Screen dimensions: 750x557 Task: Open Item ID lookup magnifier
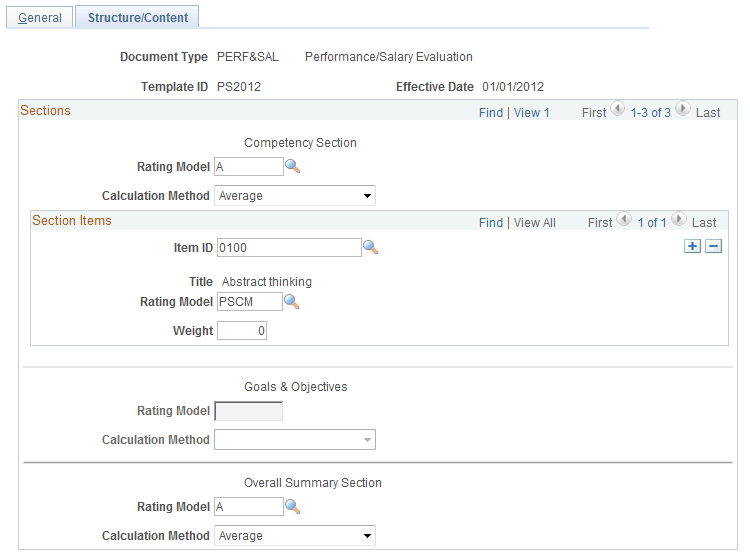point(370,247)
